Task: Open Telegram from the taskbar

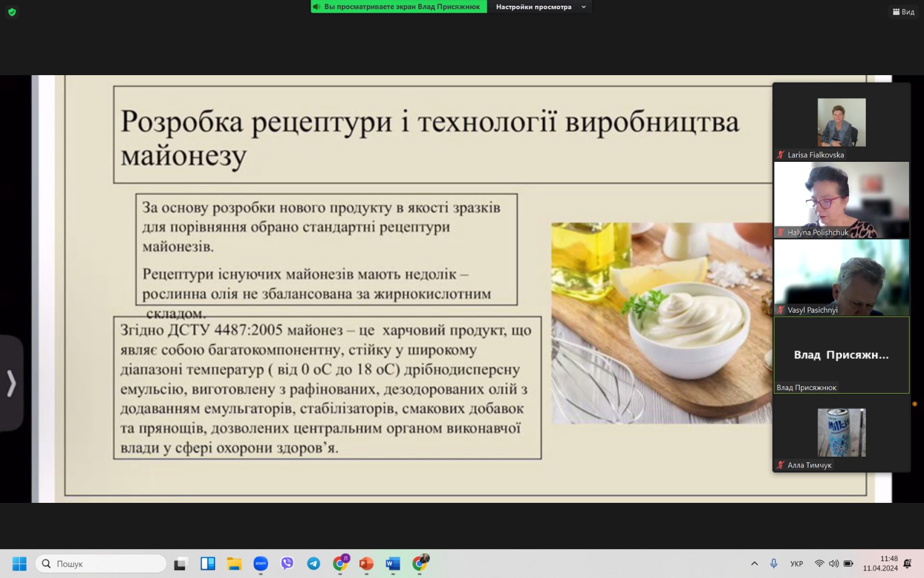Action: point(314,564)
